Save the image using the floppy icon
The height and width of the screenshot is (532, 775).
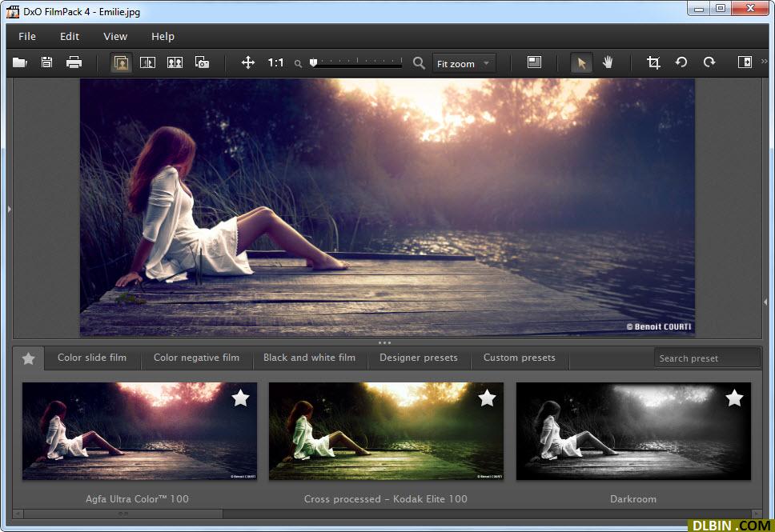pyautogui.click(x=47, y=62)
